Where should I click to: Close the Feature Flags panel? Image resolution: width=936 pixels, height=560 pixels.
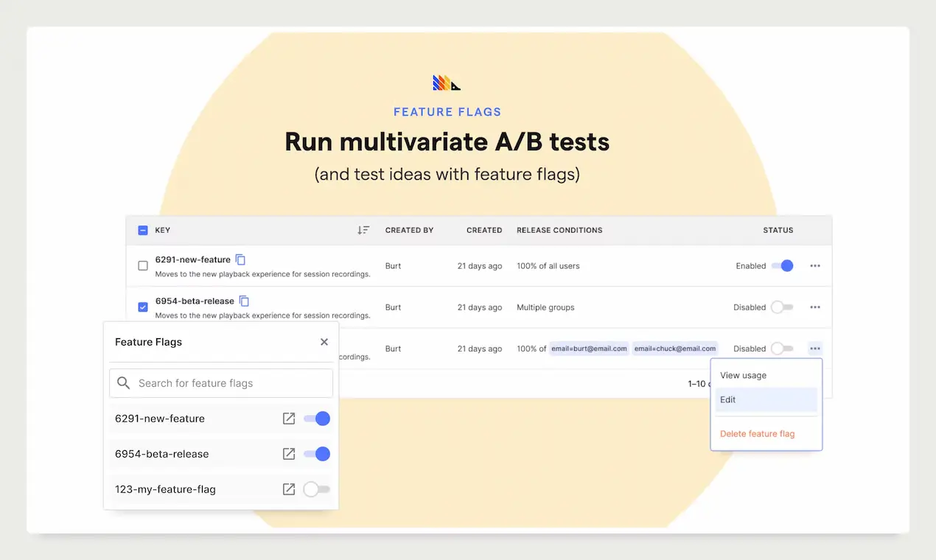(x=324, y=342)
